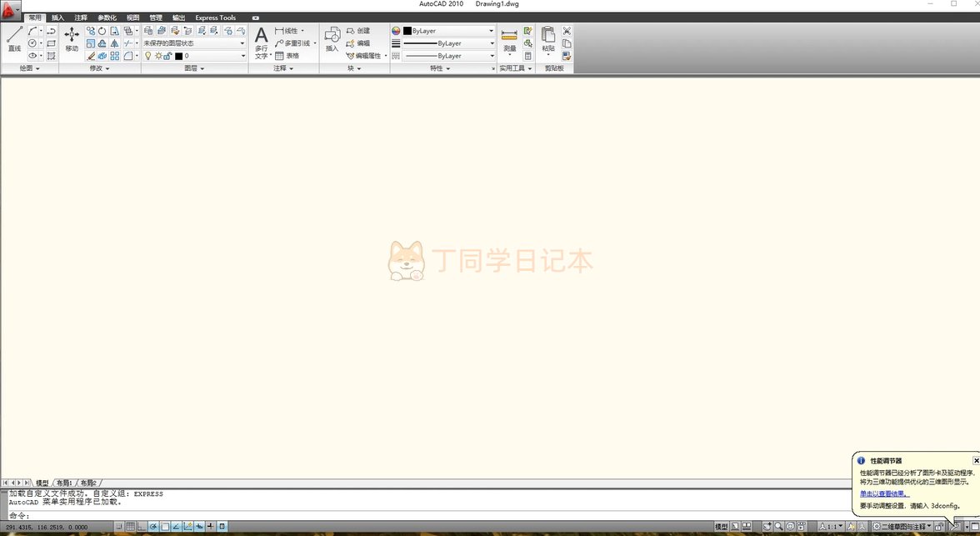Click the 线性 dimension button
Image resolution: width=980 pixels, height=536 pixels.
tap(287, 31)
